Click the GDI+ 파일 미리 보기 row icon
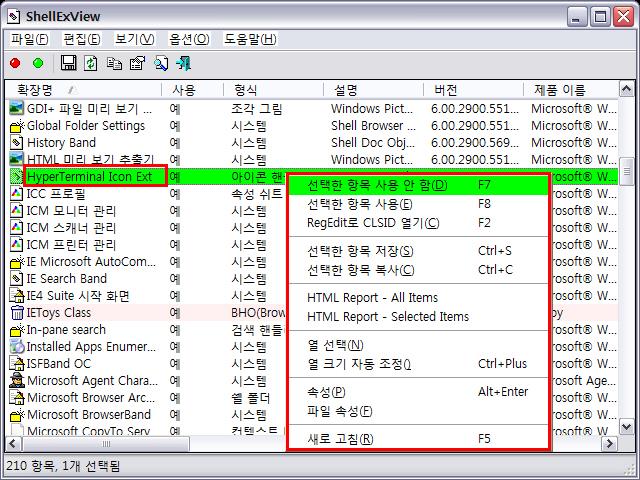Viewport: 640px width, 480px height. [16, 108]
